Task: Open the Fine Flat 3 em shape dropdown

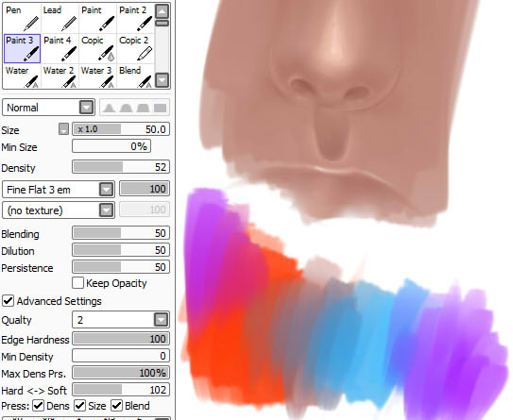Action: (59, 190)
